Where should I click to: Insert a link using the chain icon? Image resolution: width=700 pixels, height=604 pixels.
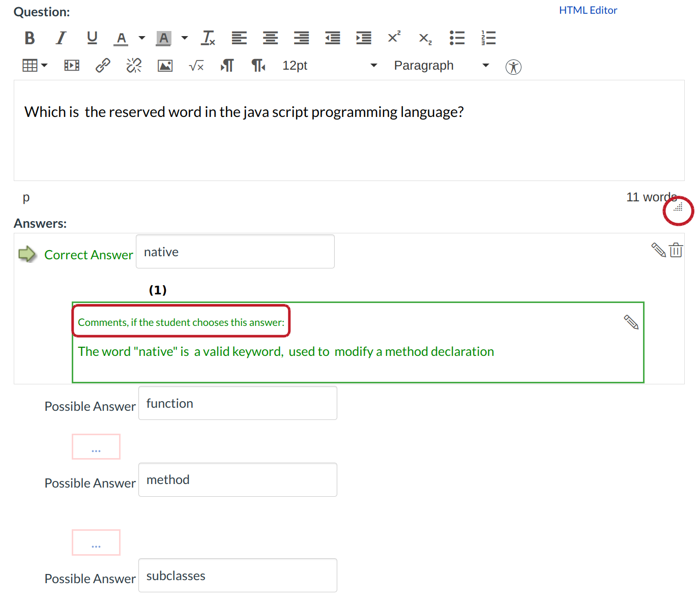click(x=103, y=66)
